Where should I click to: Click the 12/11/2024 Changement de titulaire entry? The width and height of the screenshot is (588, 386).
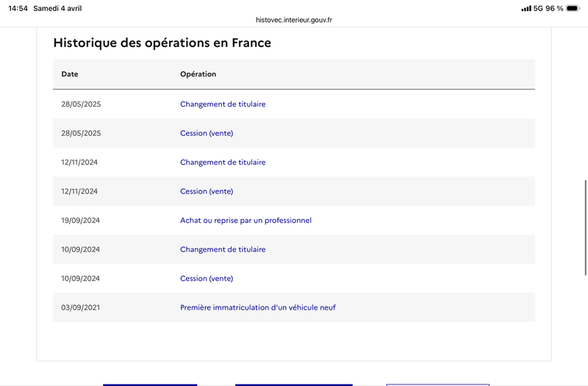coord(223,162)
